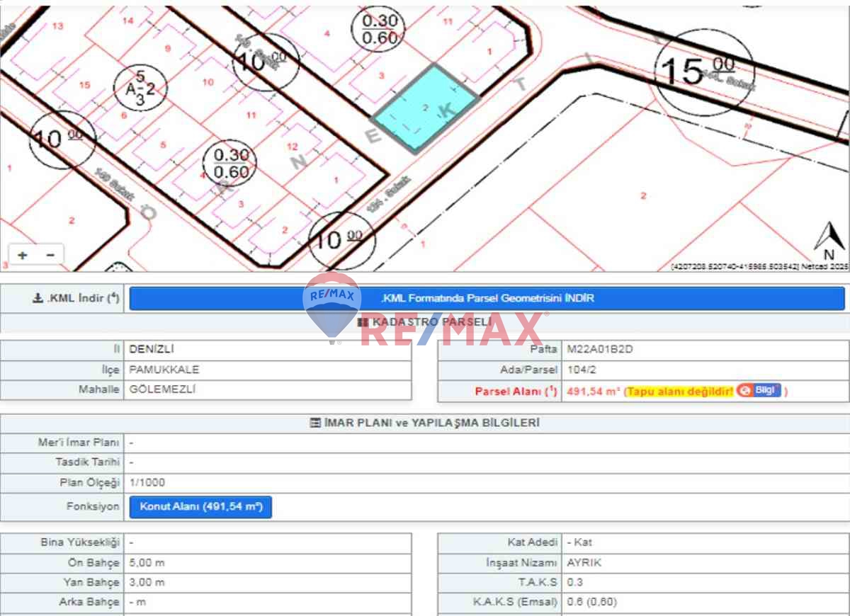This screenshot has height=616, width=850.
Task: Click the RE/MAX balloon logo
Action: pyautogui.click(x=331, y=306)
